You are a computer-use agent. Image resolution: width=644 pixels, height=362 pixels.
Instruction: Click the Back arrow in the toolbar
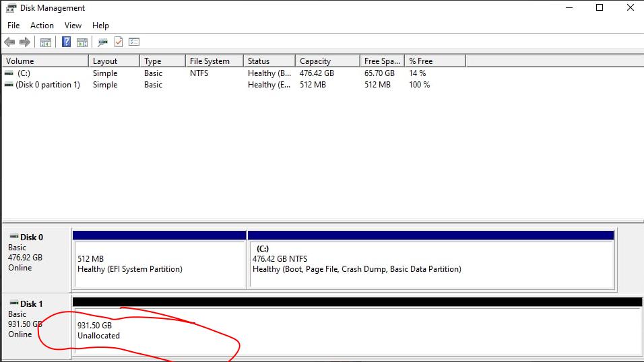point(9,42)
